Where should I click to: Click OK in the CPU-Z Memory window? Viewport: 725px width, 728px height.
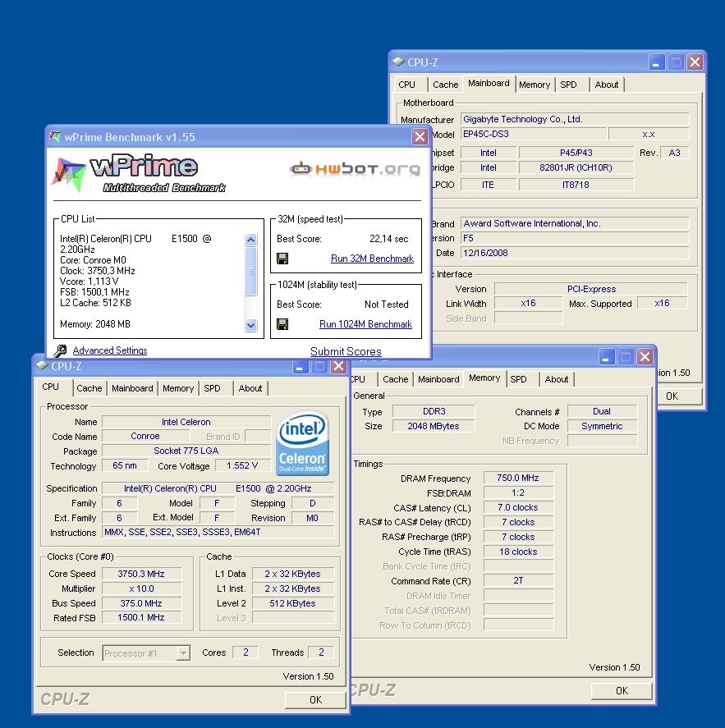pyautogui.click(x=622, y=691)
